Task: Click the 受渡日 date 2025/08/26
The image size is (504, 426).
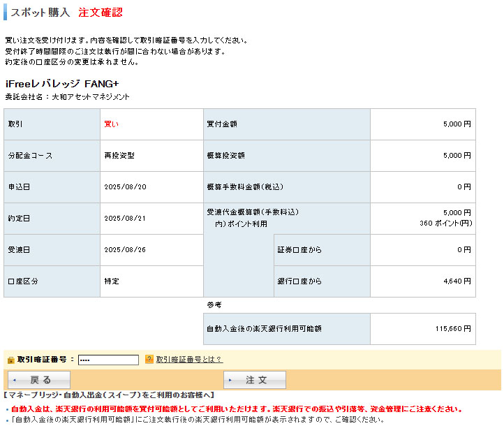Action: pos(125,250)
